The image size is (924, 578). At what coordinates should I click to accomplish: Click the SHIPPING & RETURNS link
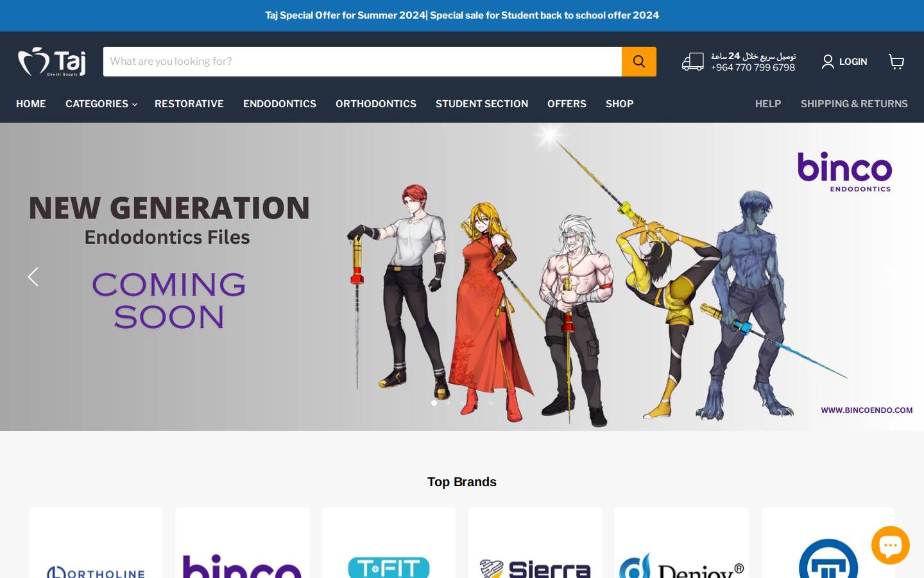pos(854,103)
